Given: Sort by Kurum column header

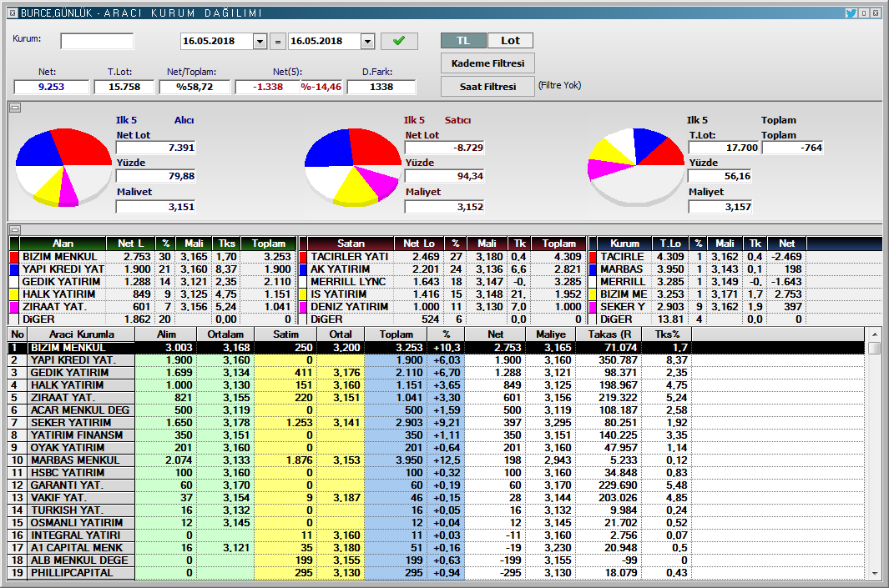Looking at the screenshot, I should click(624, 244).
